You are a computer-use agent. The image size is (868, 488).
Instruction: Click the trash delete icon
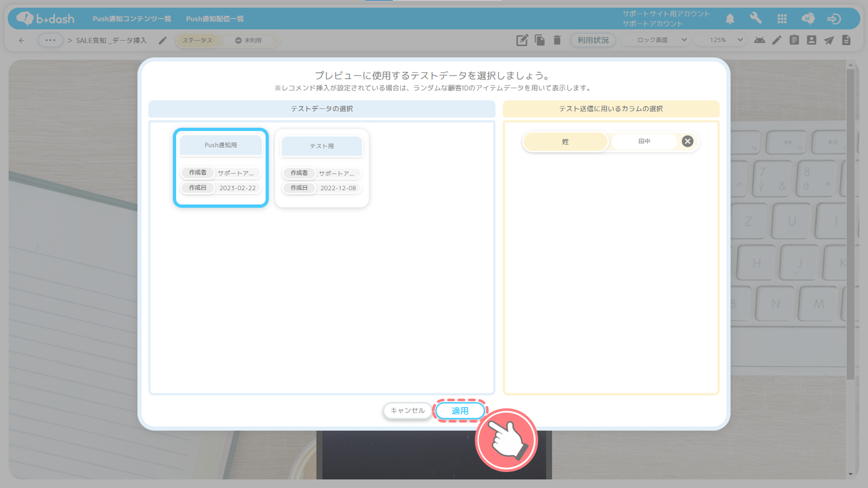click(557, 40)
